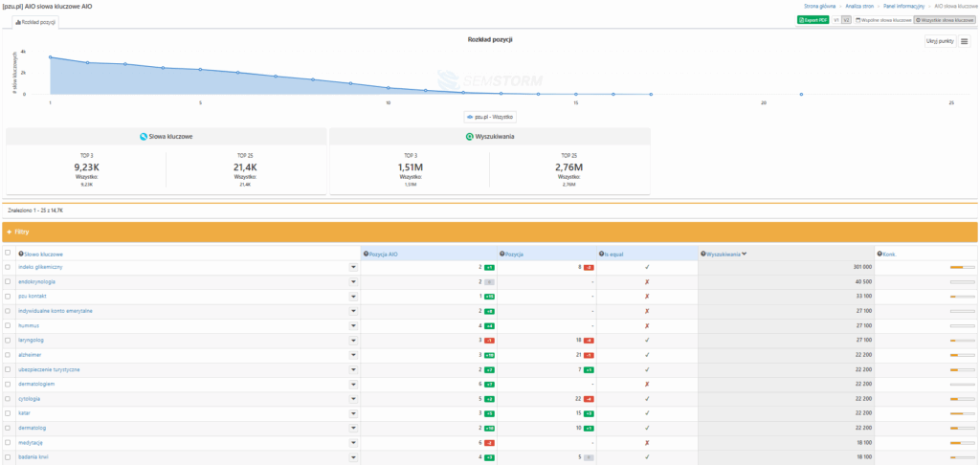The height and width of the screenshot is (465, 980).
Task: Click red Pozycja change badge for indeks glikemiczny
Action: [x=589, y=268]
